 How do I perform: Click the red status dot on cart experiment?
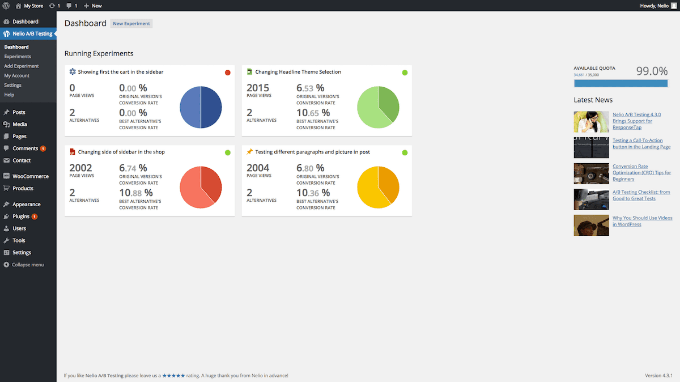click(x=228, y=72)
